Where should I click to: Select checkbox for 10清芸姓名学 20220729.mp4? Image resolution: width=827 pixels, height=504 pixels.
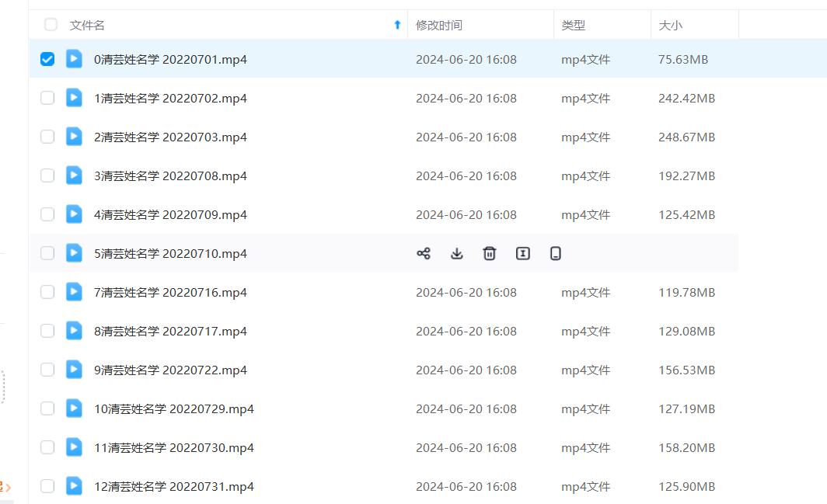(x=47, y=408)
